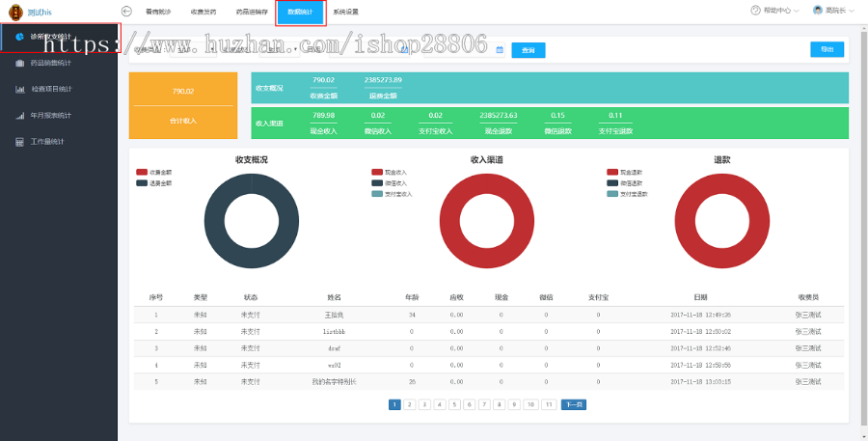Go to the 下一页 page button

click(574, 405)
